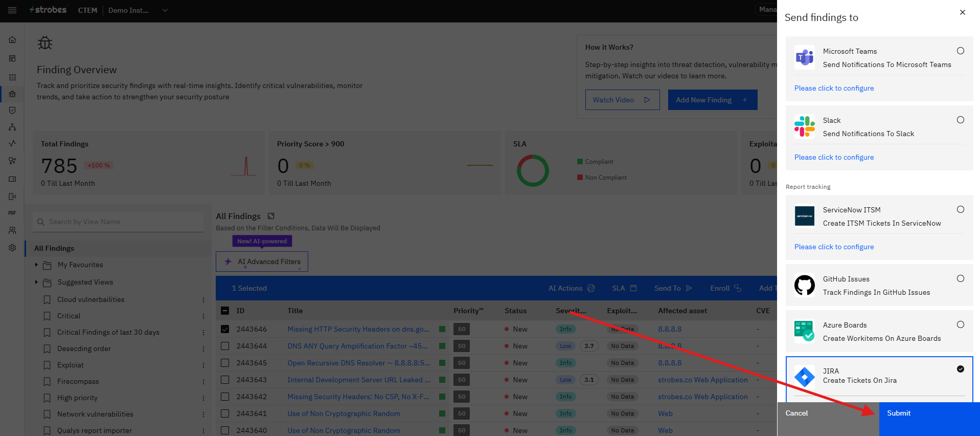The height and width of the screenshot is (436, 980).
Task: Open the PDF reports icon in sidebar
Action: coord(12,213)
